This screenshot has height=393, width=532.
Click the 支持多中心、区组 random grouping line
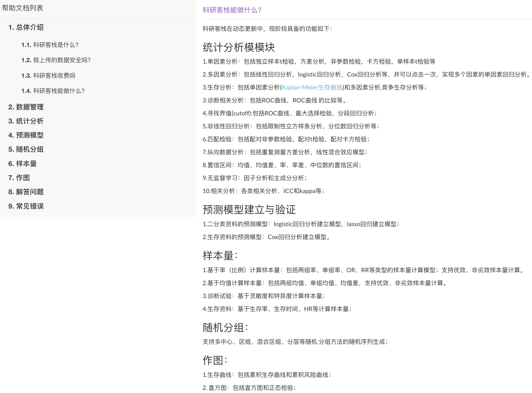point(295,342)
